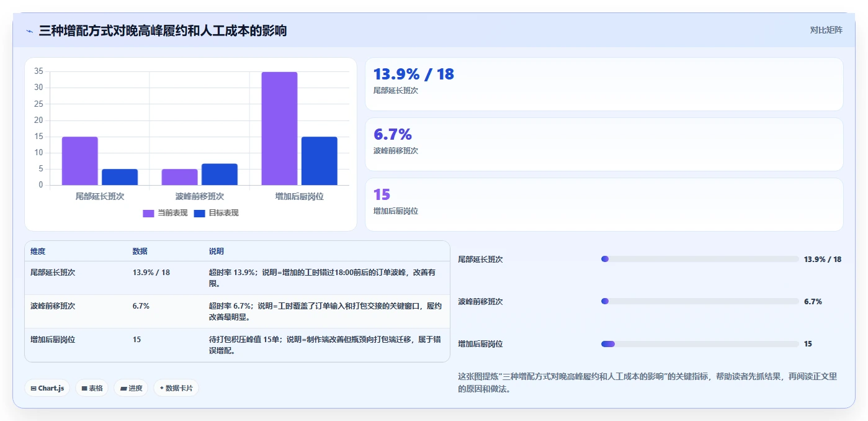The image size is (868, 421).
Task: Click the progress value 15
Action: (x=808, y=344)
